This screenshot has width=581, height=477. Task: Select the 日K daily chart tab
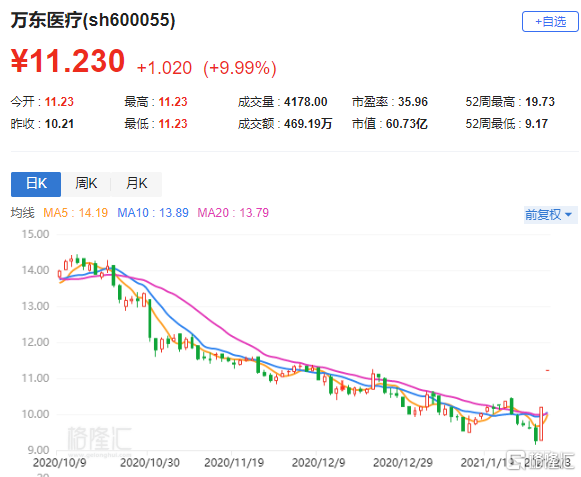[x=36, y=184]
